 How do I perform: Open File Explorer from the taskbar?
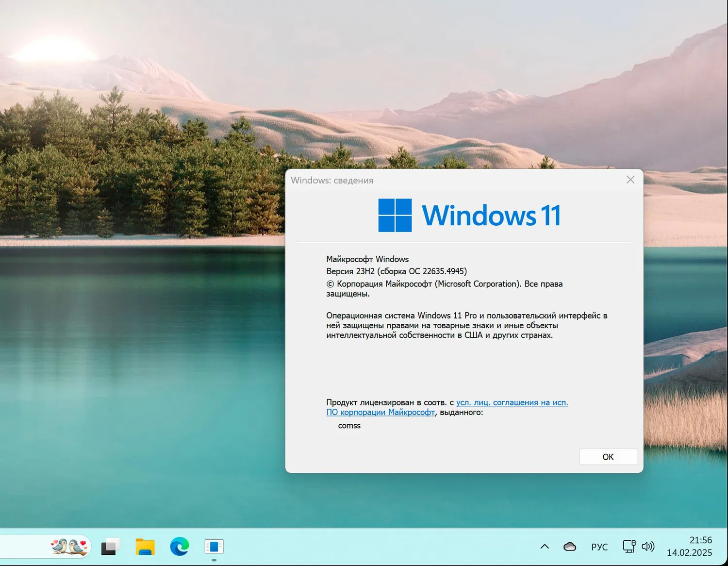pos(144,546)
